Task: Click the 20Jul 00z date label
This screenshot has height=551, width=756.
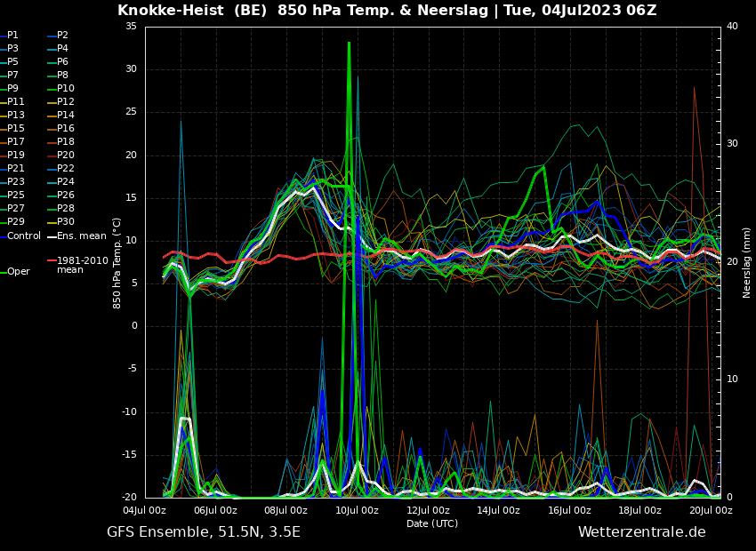Action: click(x=711, y=511)
